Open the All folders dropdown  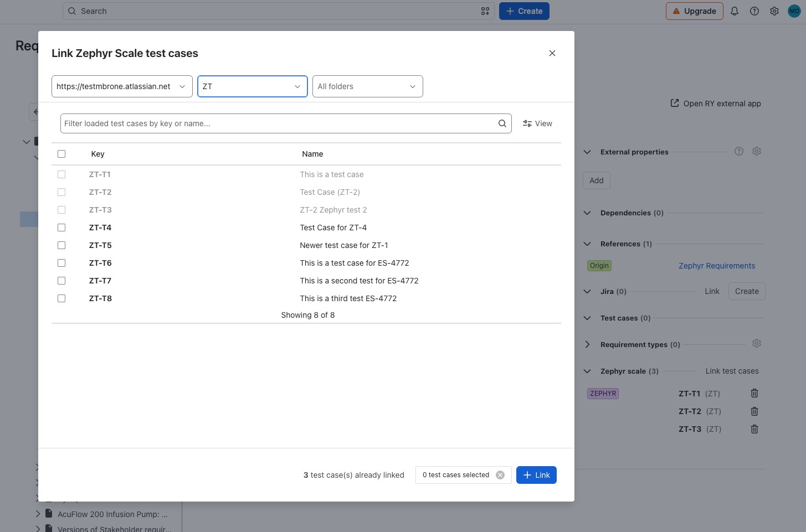[x=368, y=86]
